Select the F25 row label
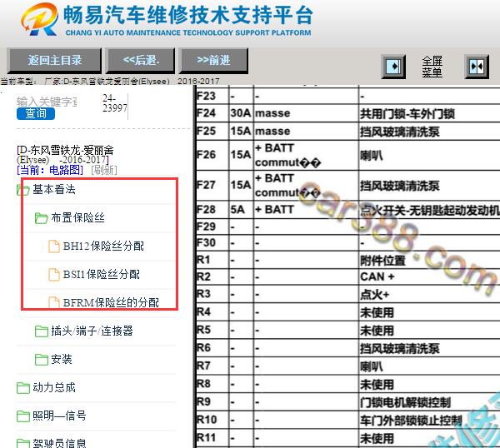The image size is (500, 448). point(206,131)
